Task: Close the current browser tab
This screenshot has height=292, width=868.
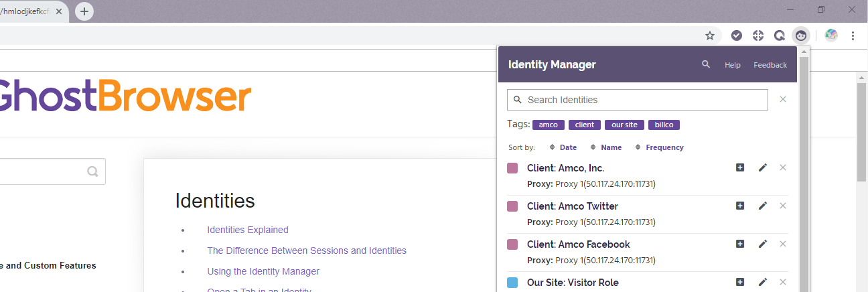Action: coord(58,11)
